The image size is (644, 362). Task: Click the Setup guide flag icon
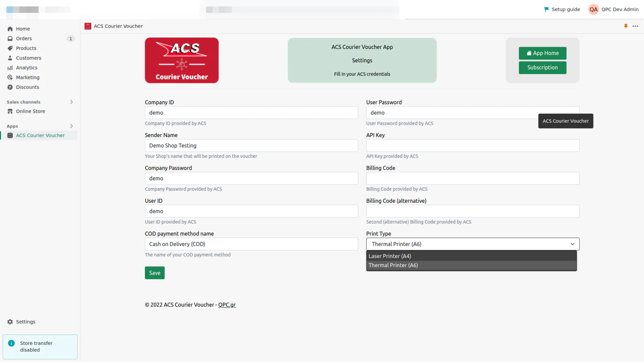tap(546, 9)
